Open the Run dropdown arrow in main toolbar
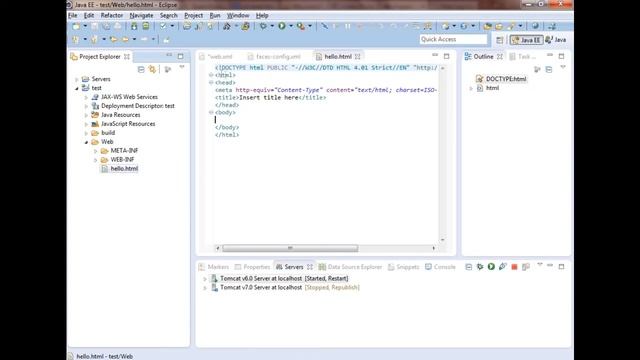 (291, 26)
